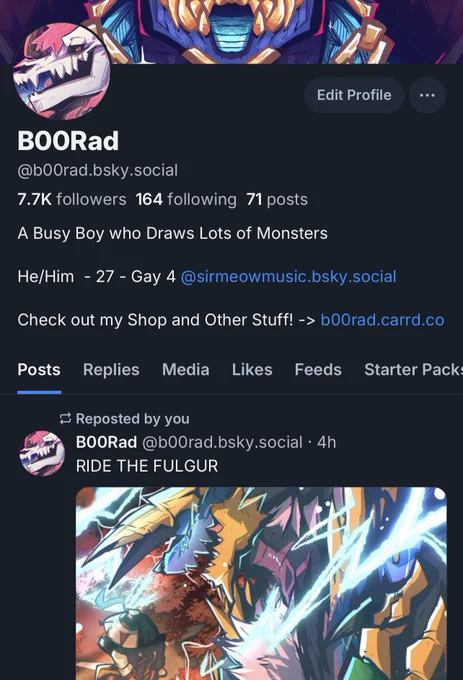View the 7.7K followers list
This screenshot has width=463, height=680.
click(x=72, y=199)
